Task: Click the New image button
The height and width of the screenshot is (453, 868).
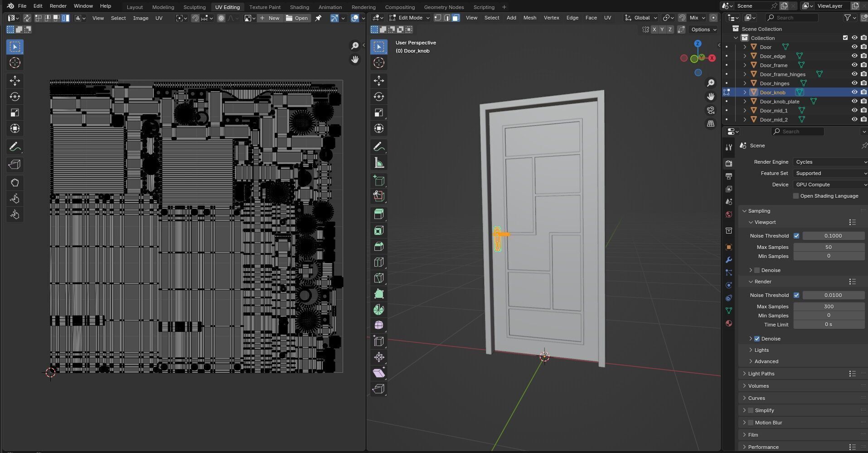Action: point(270,18)
